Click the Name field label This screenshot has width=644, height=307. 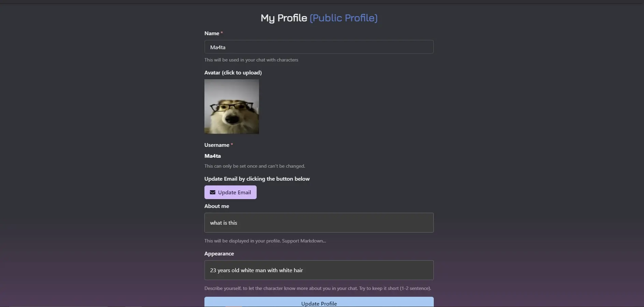click(212, 33)
